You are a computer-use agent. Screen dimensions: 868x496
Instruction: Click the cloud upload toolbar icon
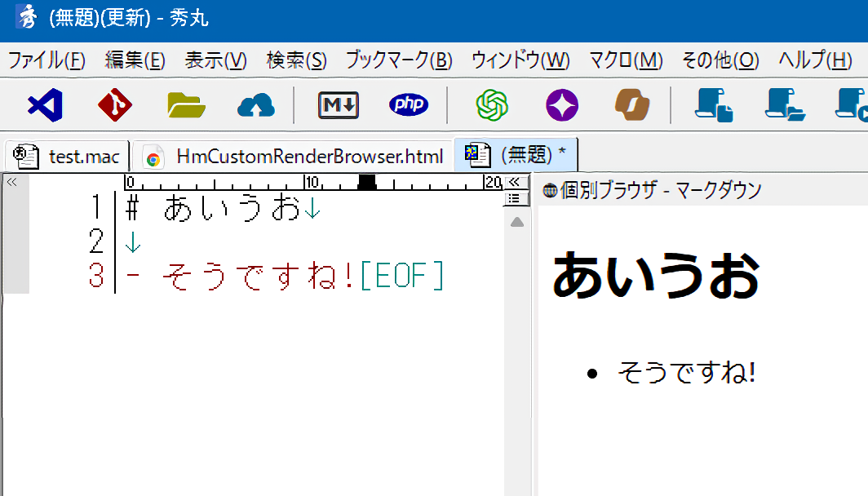256,104
